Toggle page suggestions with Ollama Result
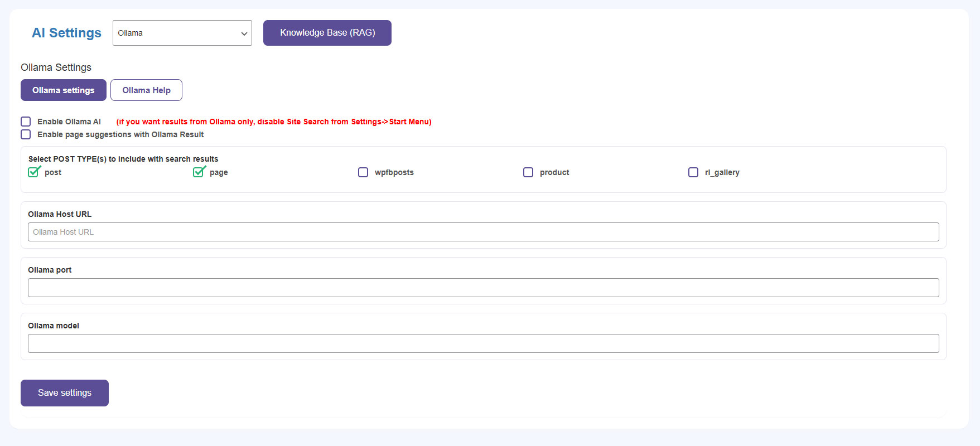The image size is (980, 446). [26, 134]
